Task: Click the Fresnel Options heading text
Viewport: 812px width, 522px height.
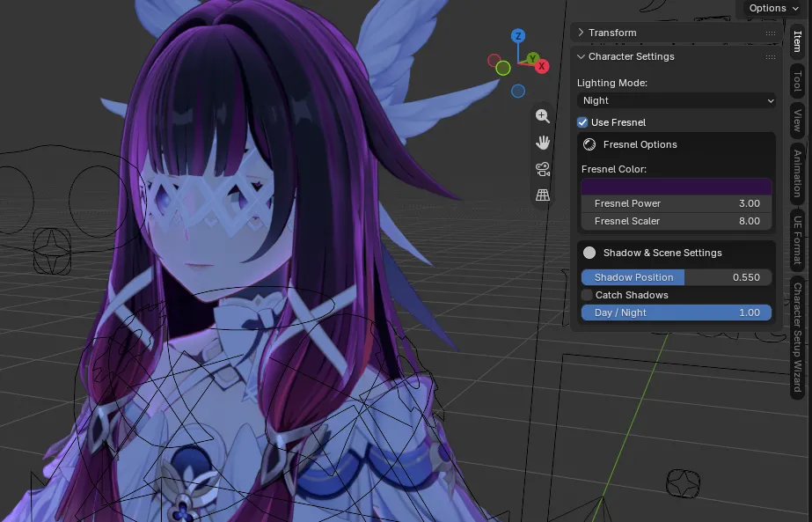Action: click(x=640, y=144)
